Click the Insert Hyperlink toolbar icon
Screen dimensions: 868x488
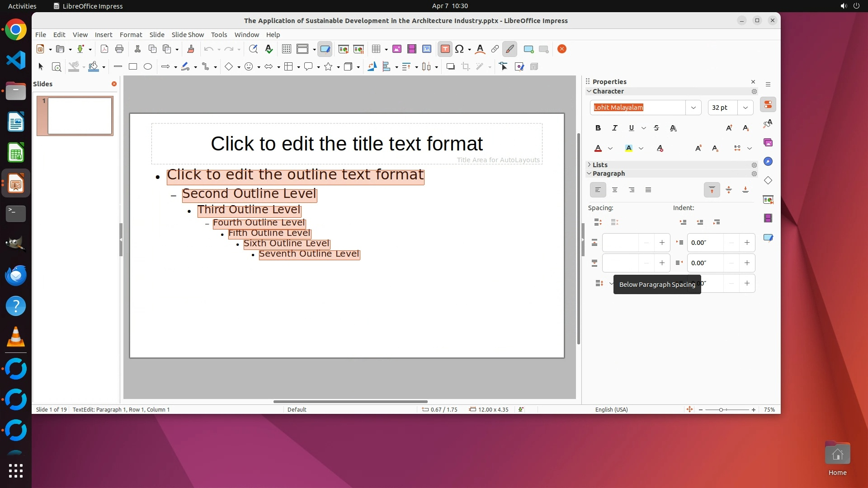495,49
